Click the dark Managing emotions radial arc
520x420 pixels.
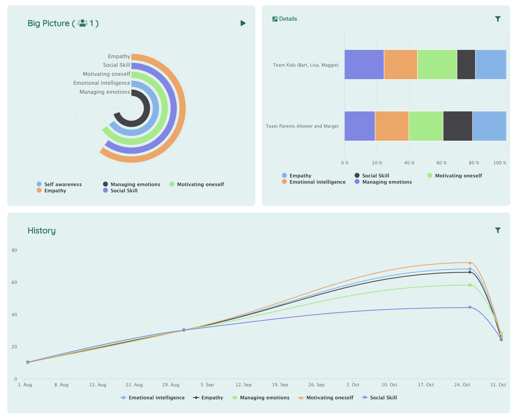(x=147, y=109)
